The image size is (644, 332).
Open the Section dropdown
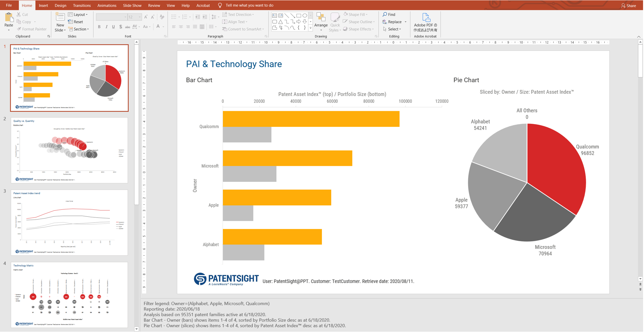click(x=79, y=29)
